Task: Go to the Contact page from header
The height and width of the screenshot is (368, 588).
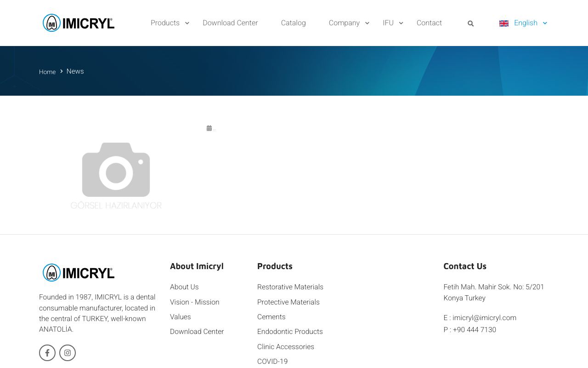Action: tap(429, 23)
